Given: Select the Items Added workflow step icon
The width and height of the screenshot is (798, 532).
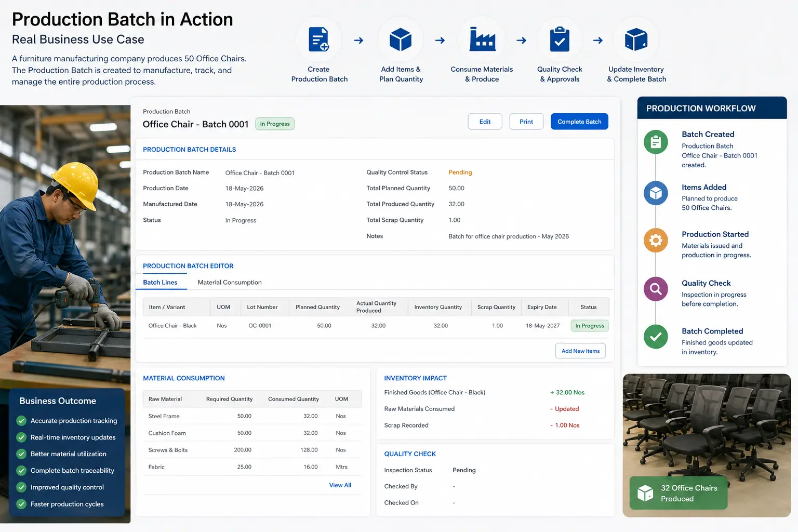Looking at the screenshot, I should (x=656, y=193).
